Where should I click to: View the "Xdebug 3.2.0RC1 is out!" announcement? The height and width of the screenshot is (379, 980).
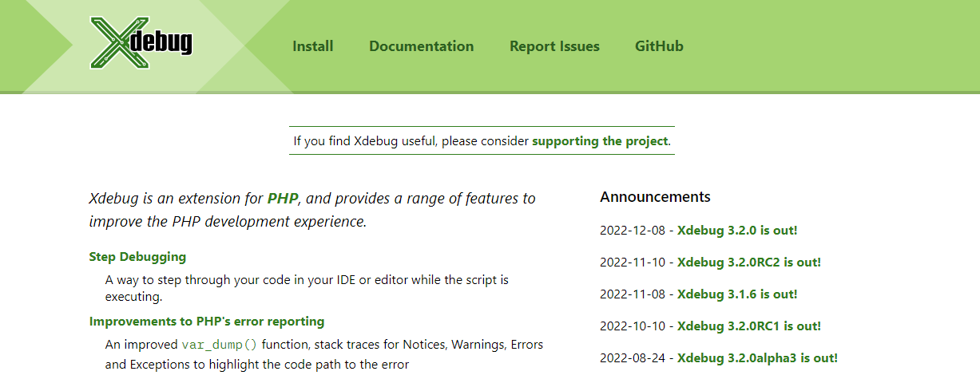(x=748, y=326)
